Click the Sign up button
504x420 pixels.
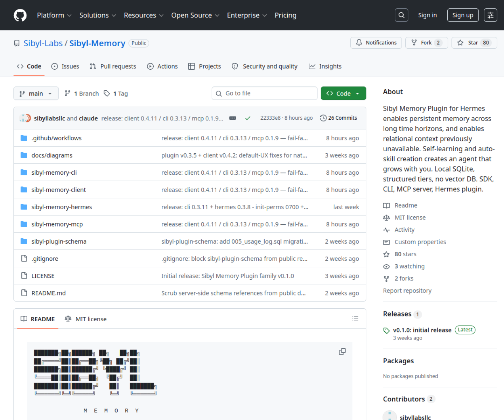(463, 15)
